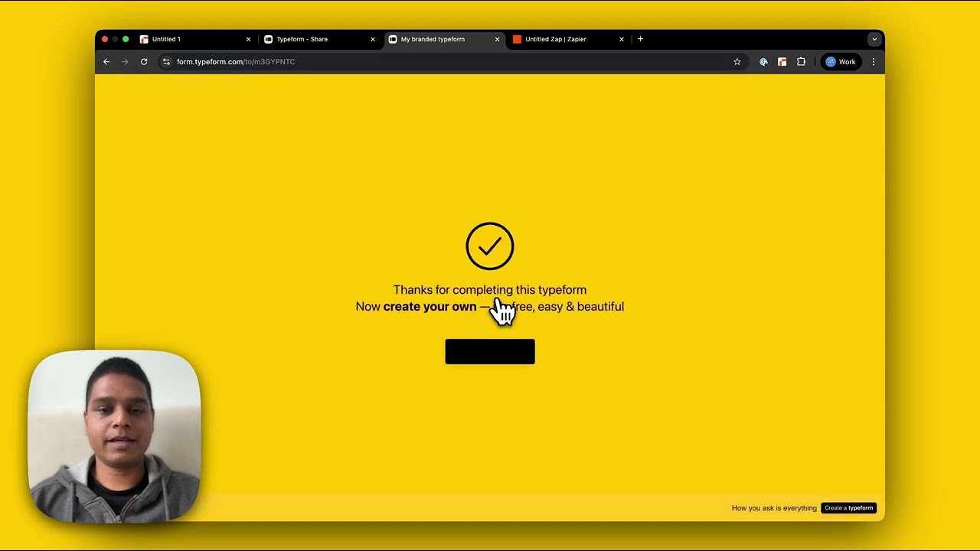Close the Untitled Zap | Zapier tab
Image resolution: width=980 pixels, height=551 pixels.
(x=622, y=39)
